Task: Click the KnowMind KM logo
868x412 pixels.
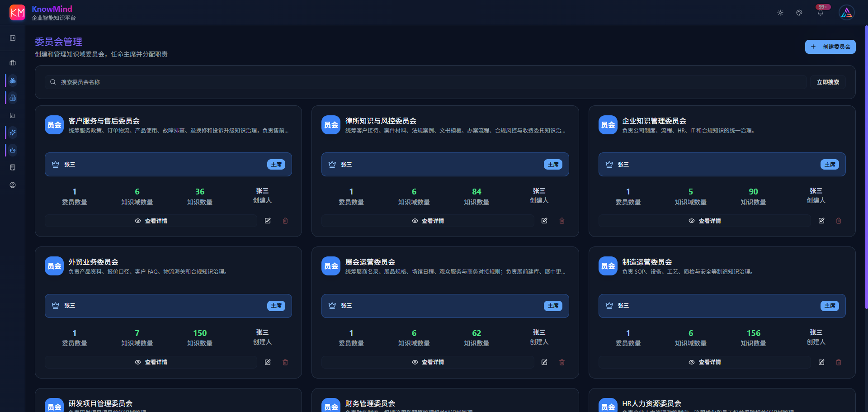Action: (x=17, y=12)
